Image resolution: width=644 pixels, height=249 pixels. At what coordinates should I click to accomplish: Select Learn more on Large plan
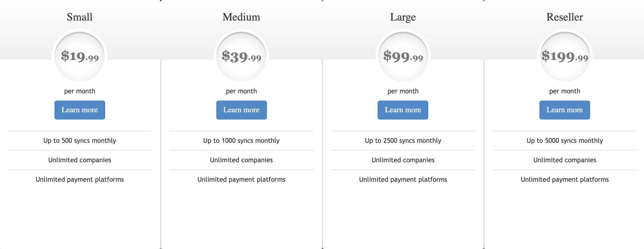pyautogui.click(x=403, y=110)
